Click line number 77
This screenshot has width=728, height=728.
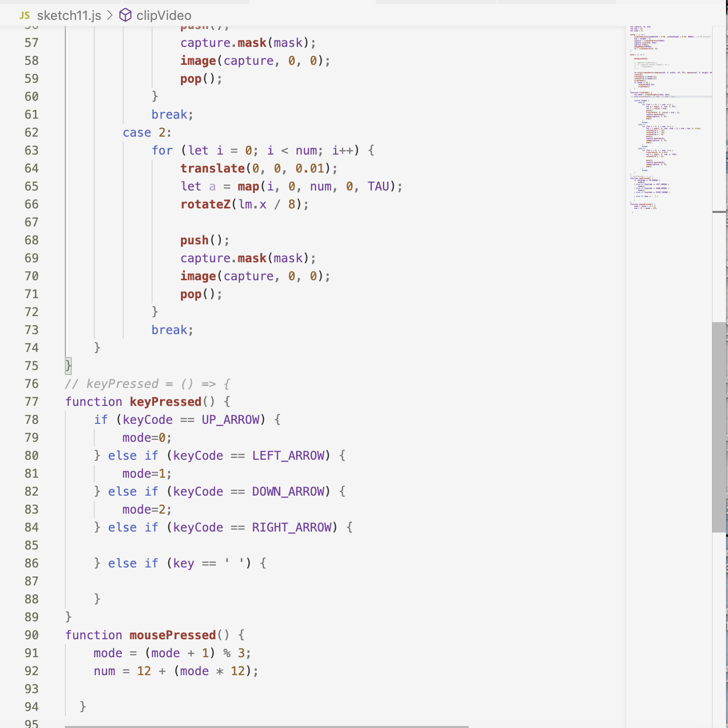pyautogui.click(x=31, y=401)
